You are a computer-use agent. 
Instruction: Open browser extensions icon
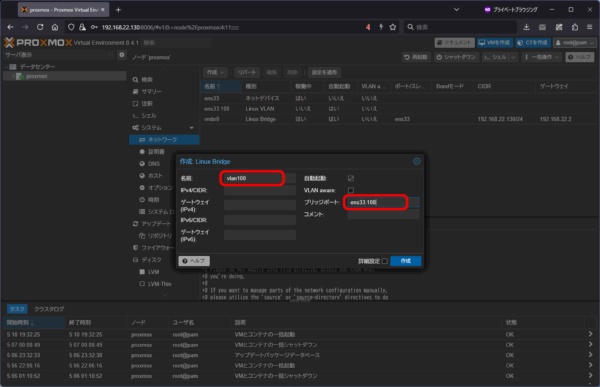575,27
